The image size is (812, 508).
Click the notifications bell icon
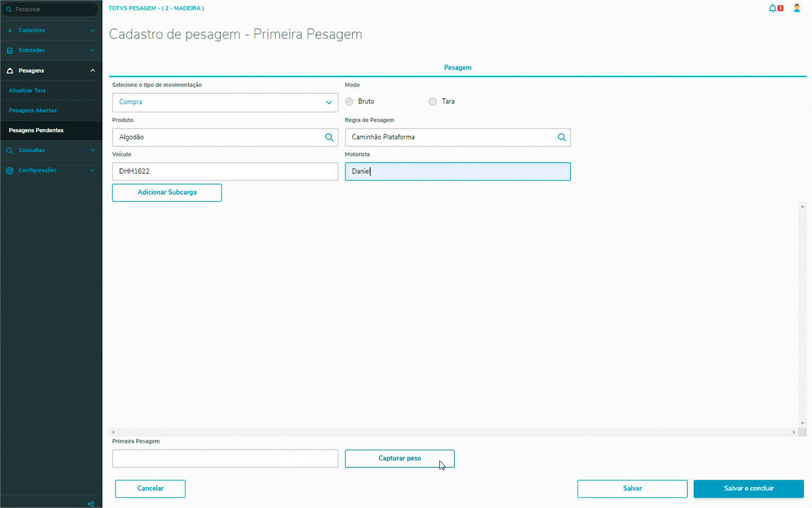click(x=773, y=8)
